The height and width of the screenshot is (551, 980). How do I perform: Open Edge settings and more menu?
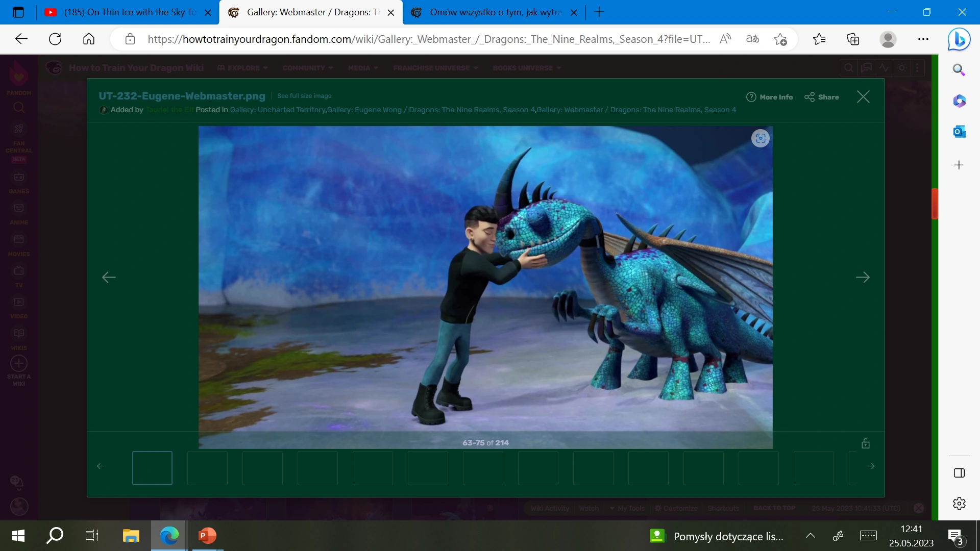tap(923, 39)
